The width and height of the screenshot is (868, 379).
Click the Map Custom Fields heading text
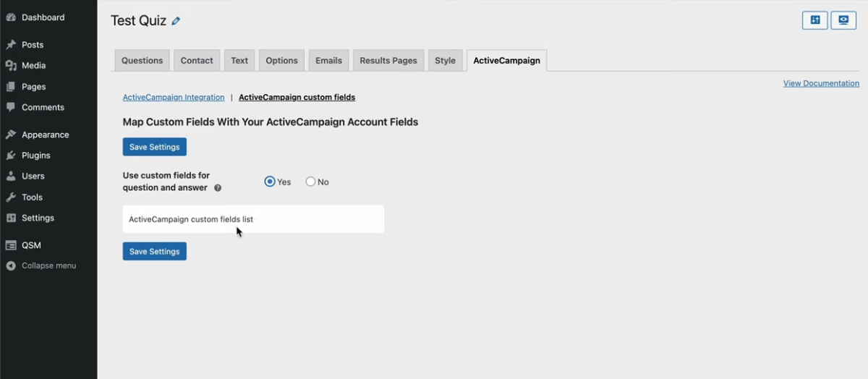[x=271, y=122]
